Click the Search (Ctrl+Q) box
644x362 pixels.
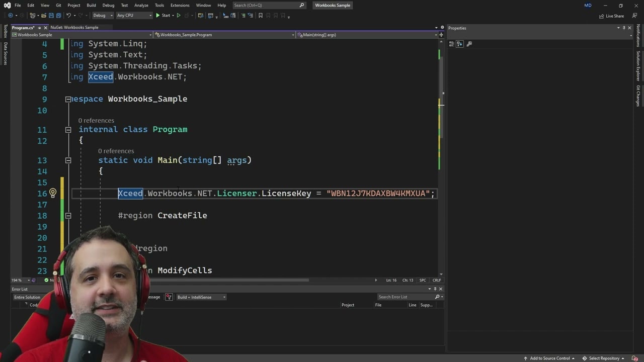coord(269,5)
